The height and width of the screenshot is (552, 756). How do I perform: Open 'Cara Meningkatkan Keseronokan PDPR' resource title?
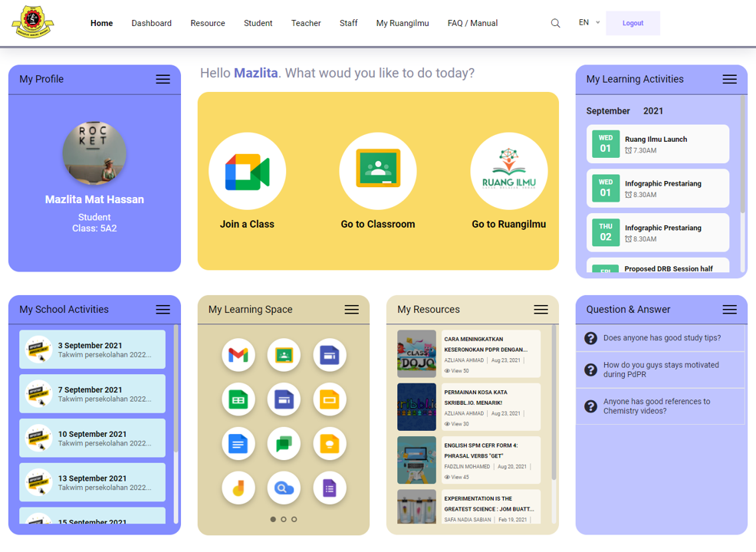tap(485, 344)
